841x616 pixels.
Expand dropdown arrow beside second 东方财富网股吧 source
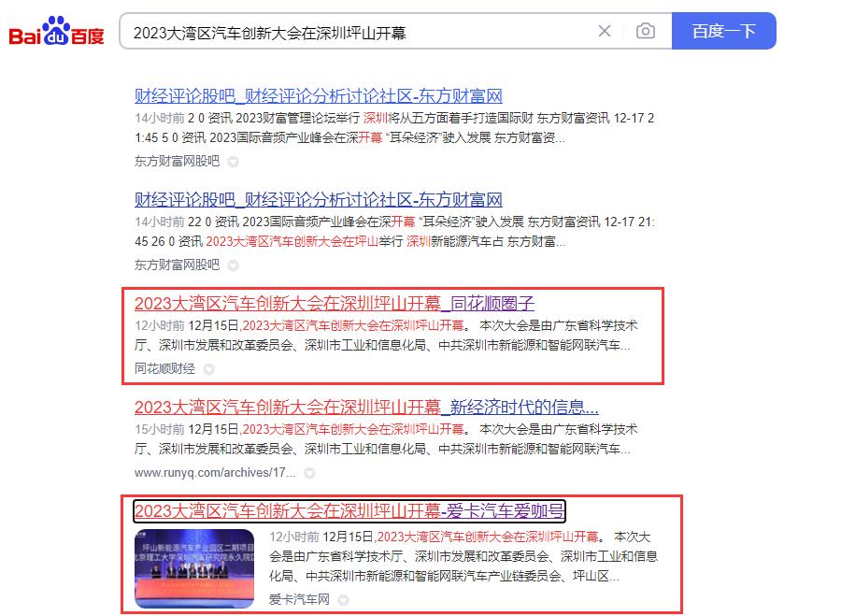point(234,265)
